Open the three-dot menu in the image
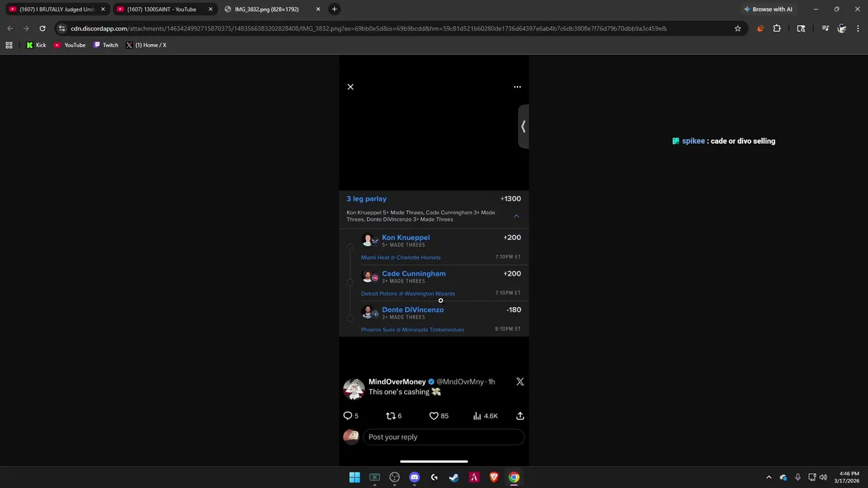The height and width of the screenshot is (488, 868). click(x=517, y=87)
